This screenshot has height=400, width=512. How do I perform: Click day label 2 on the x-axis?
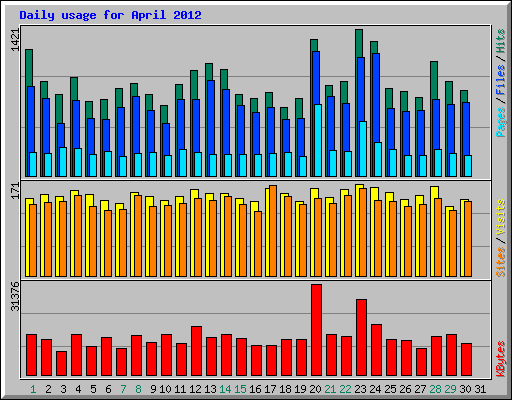point(48,389)
